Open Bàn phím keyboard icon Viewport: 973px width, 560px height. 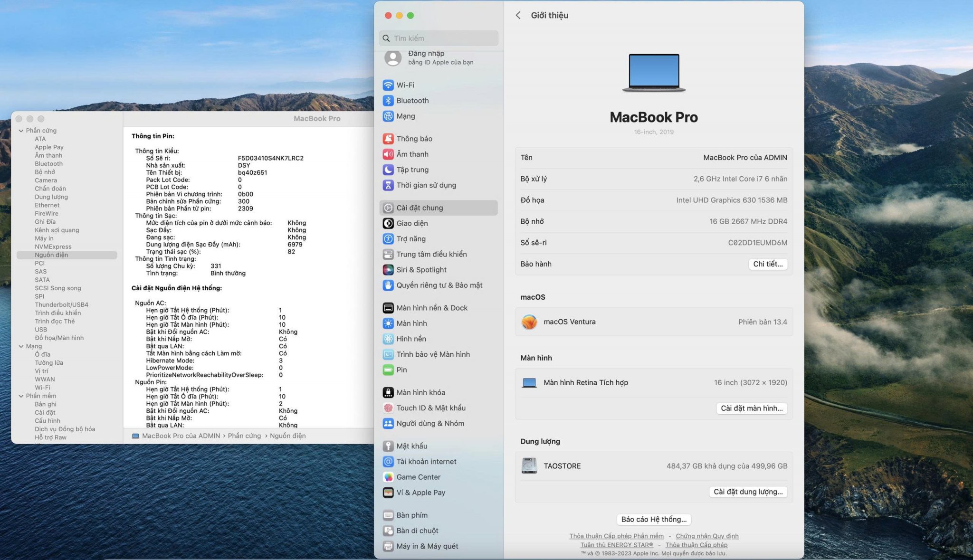(x=388, y=515)
